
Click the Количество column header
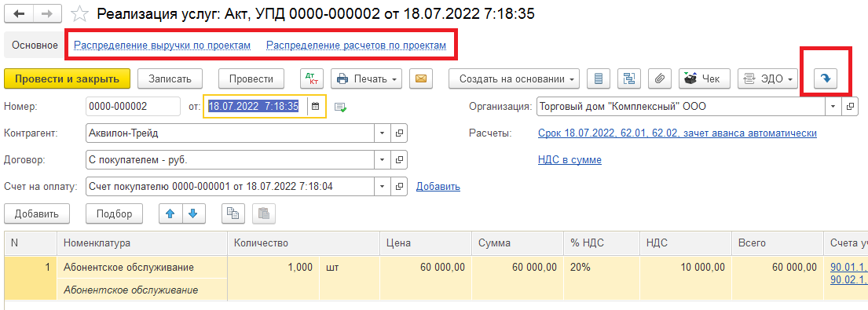(303, 243)
